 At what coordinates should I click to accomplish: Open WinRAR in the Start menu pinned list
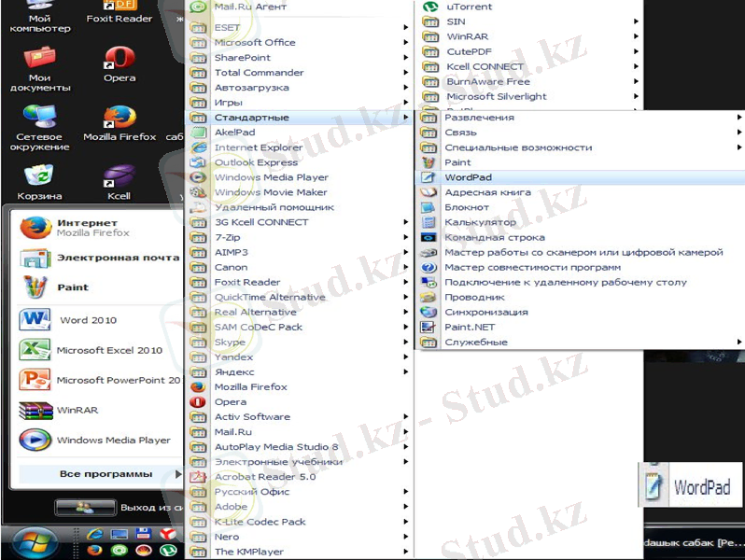[77, 410]
